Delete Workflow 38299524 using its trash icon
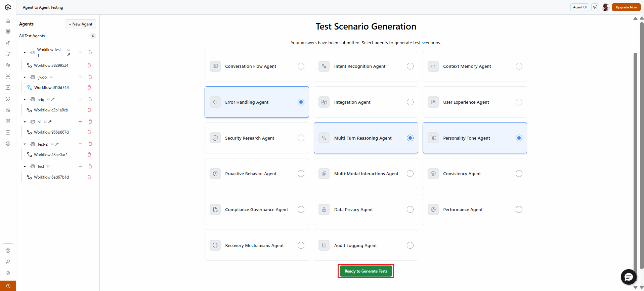 click(x=89, y=65)
